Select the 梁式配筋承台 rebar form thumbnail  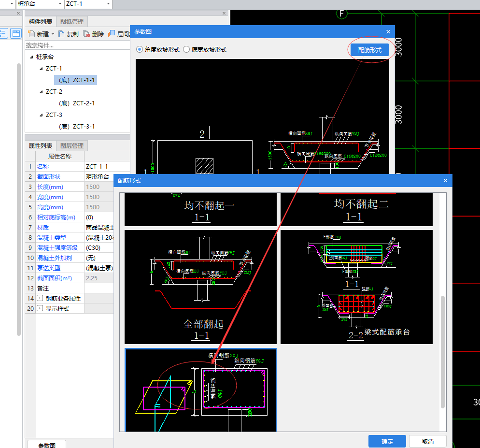[356, 287]
